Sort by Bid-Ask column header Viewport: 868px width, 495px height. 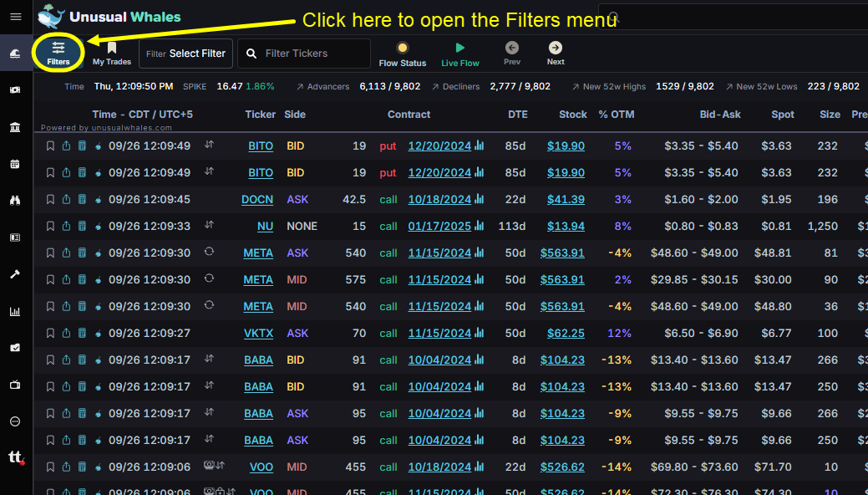point(720,115)
